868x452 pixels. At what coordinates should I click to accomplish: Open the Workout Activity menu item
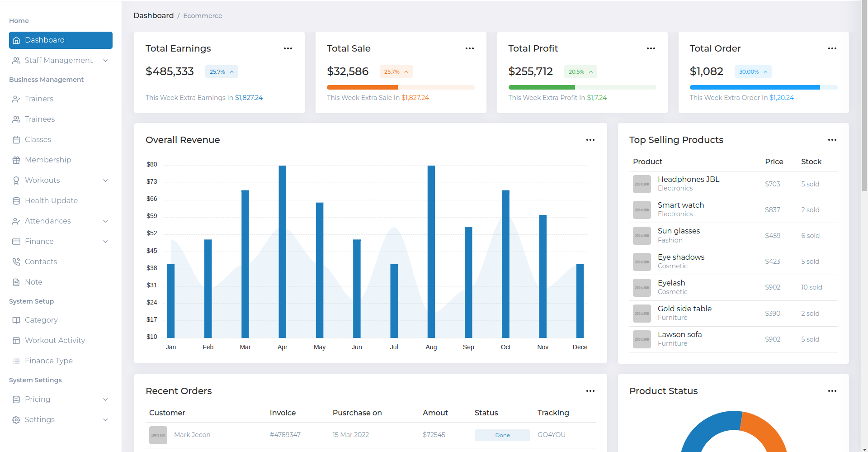[55, 340]
